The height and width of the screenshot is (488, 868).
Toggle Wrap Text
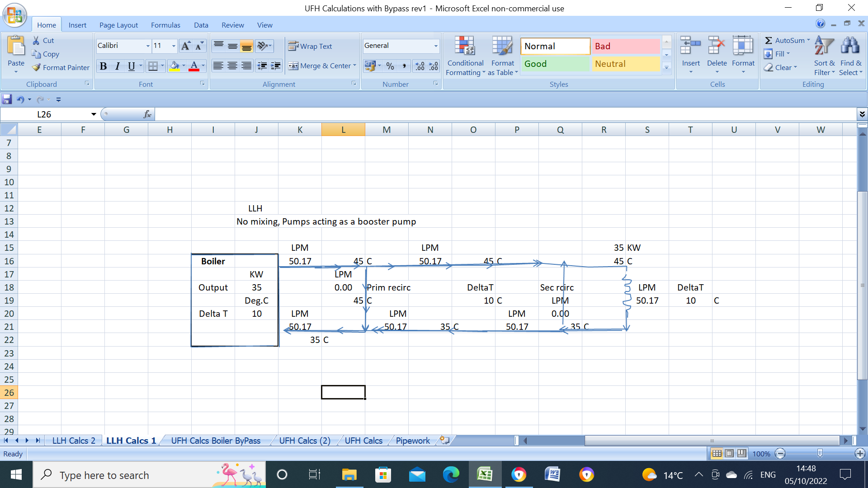pyautogui.click(x=310, y=46)
